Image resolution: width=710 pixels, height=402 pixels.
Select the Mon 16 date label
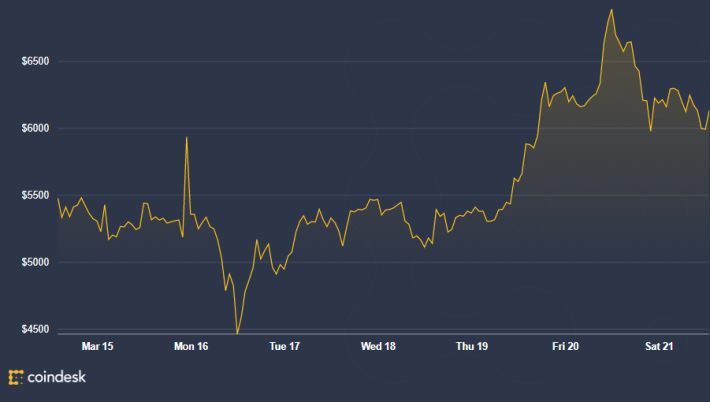(191, 346)
